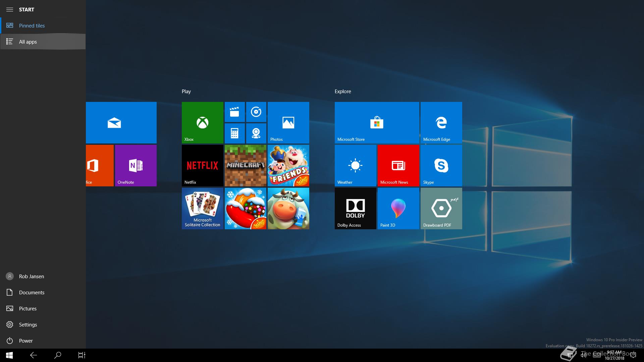Switch to Pinned tiles view
The width and height of the screenshot is (644, 362).
click(43, 25)
